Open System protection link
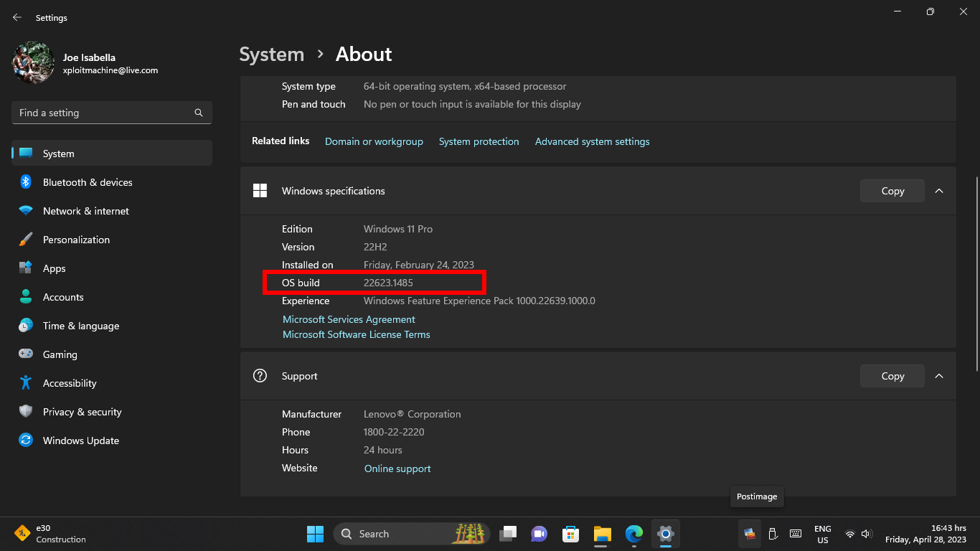Viewport: 980px width, 551px height. 479,141
